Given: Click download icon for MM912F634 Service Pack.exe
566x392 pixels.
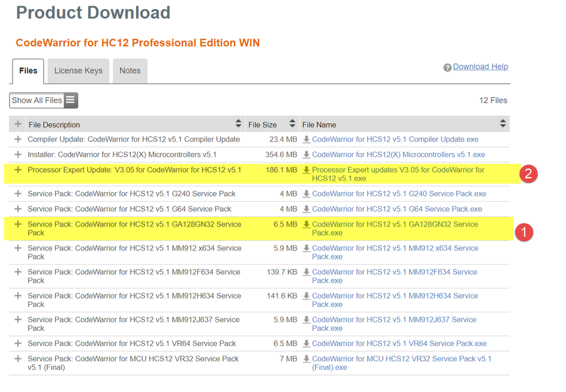Looking at the screenshot, I should pos(306,272).
